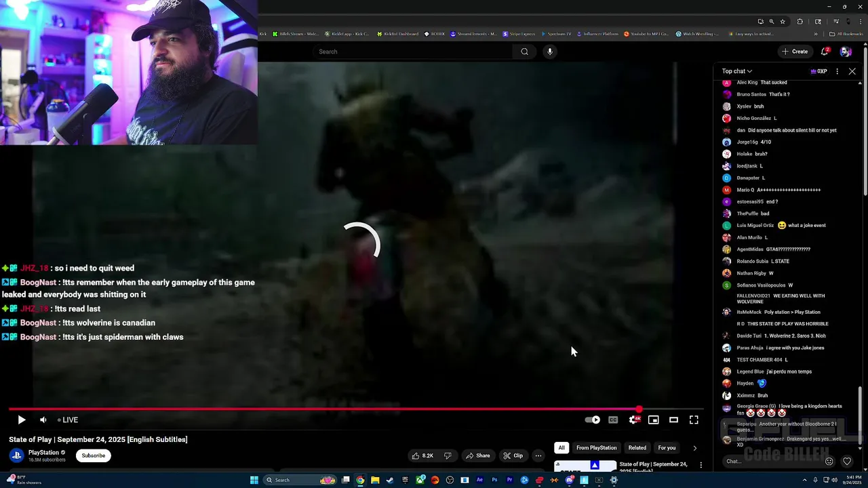This screenshot has height=488, width=868.
Task: Like the video with 8.2K likes
Action: coord(422,455)
